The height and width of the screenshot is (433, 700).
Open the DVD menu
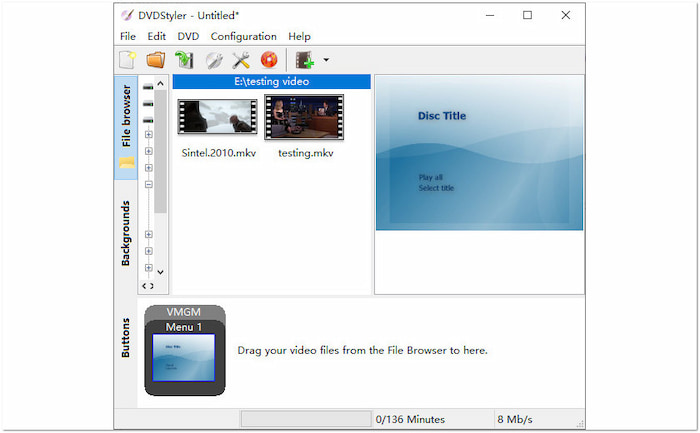click(188, 37)
